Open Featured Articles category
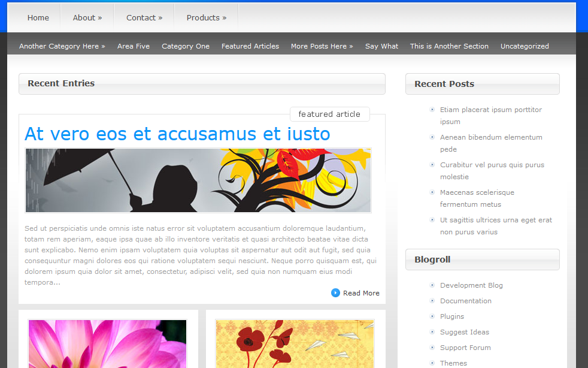Viewport: 588px width, 368px height. tap(250, 46)
